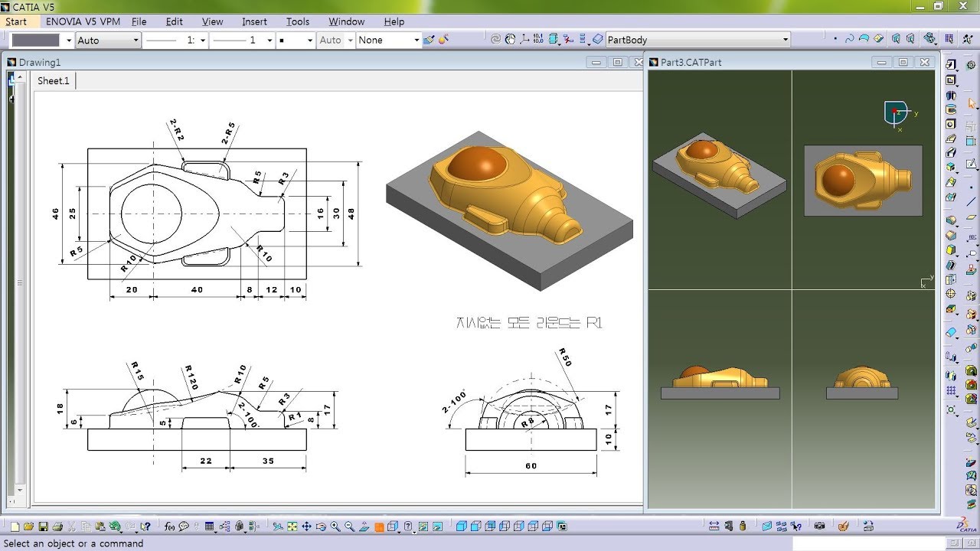Click the first wireframe cube render style icon
The height and width of the screenshot is (551, 980).
[x=462, y=527]
